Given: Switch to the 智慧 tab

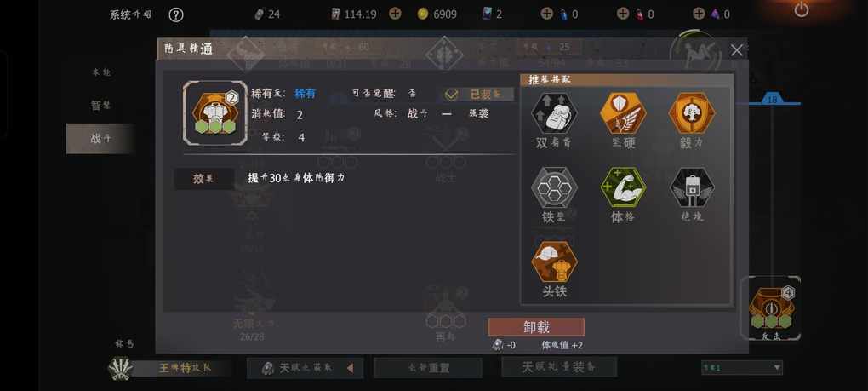Looking at the screenshot, I should [100, 106].
